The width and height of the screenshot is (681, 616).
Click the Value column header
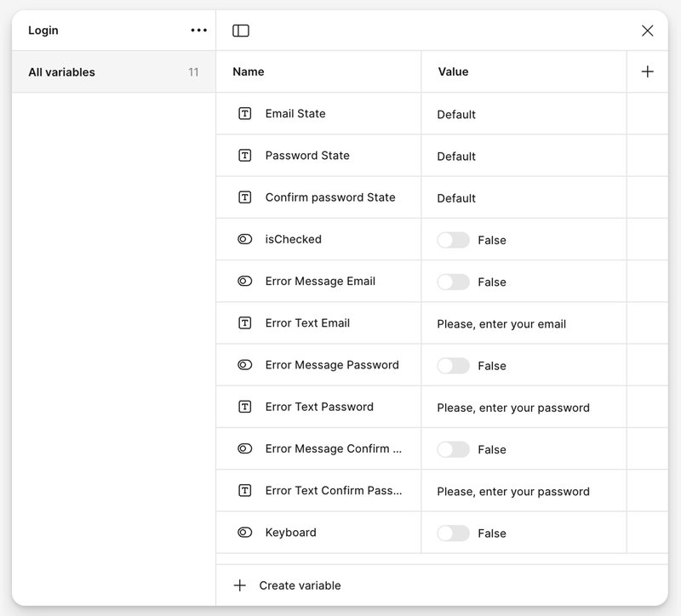tap(453, 71)
